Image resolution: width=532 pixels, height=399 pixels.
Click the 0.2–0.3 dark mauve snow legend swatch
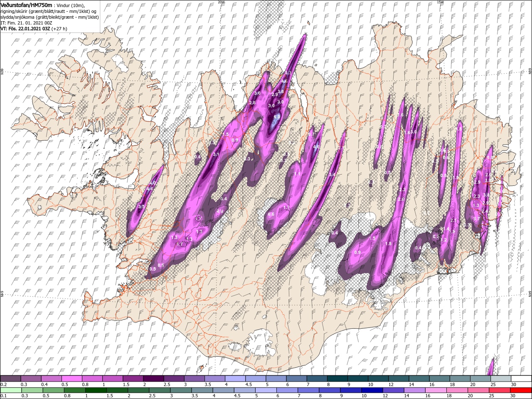[x=10, y=379]
